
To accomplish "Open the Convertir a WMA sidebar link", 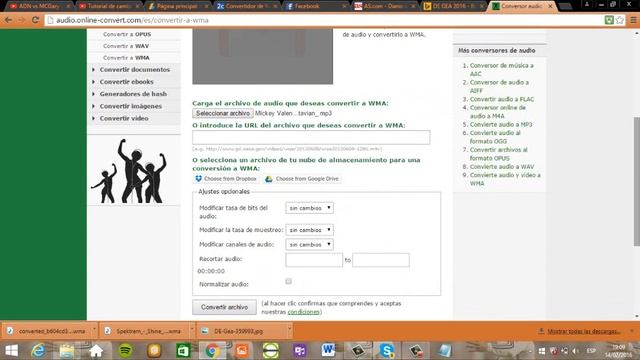I will (126, 58).
